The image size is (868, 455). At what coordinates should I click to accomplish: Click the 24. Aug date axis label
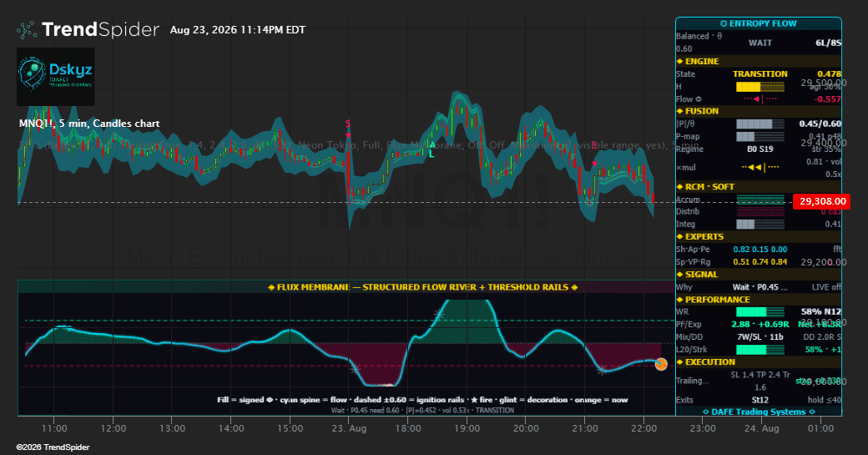tap(761, 428)
